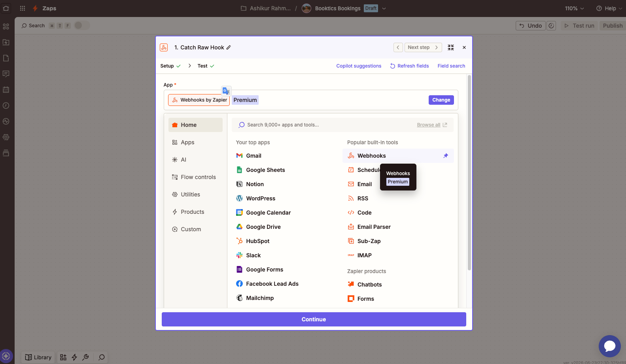The image size is (626, 364).
Task: Open Custom category
Action: click(195, 229)
